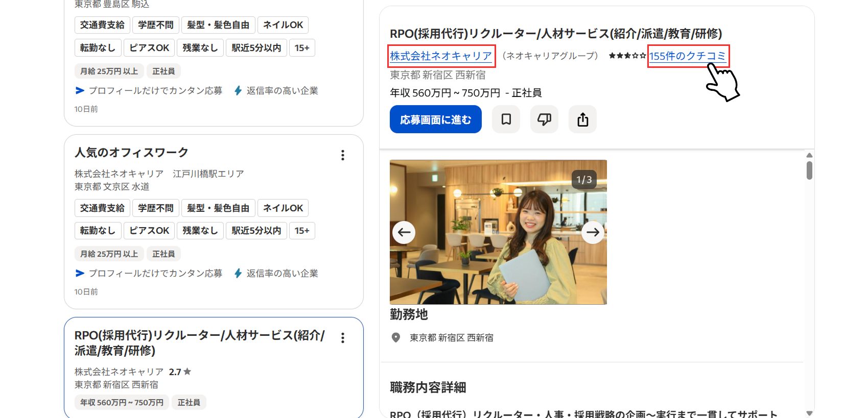Click the job photo thumbnail
868x418 pixels.
[x=498, y=232]
